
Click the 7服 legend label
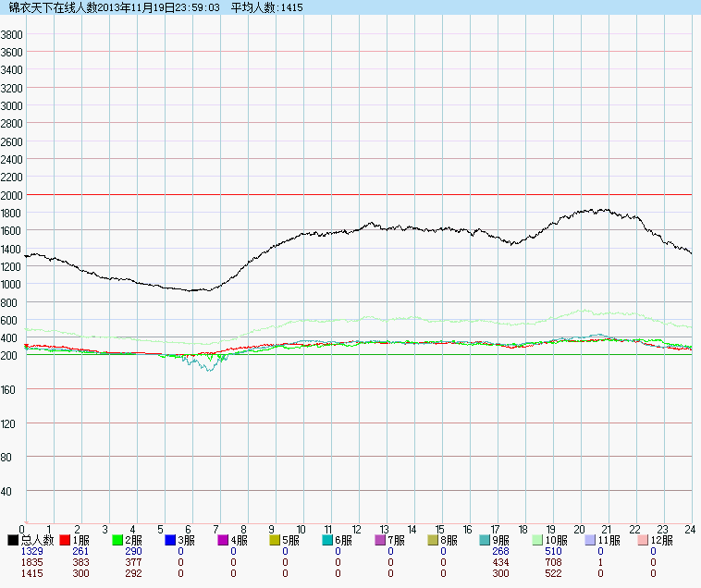tap(398, 540)
